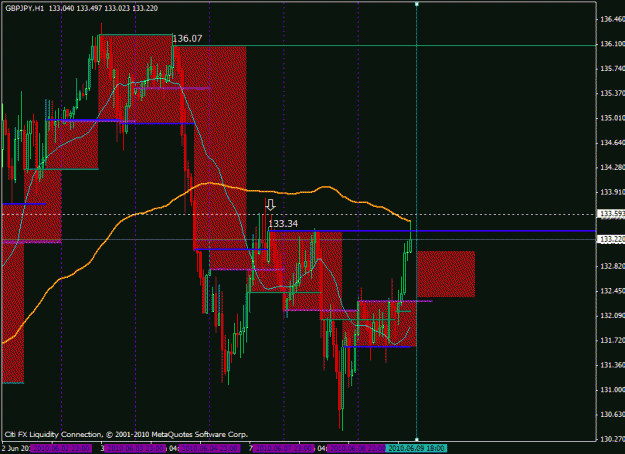Click the 131.000 value on the price scale
The height and width of the screenshot is (454, 625).
[x=613, y=390]
